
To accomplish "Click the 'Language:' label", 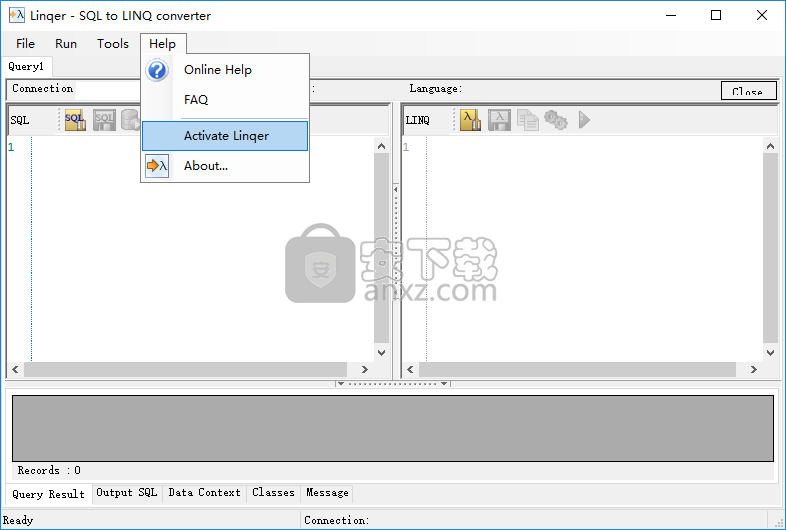I will tap(436, 88).
